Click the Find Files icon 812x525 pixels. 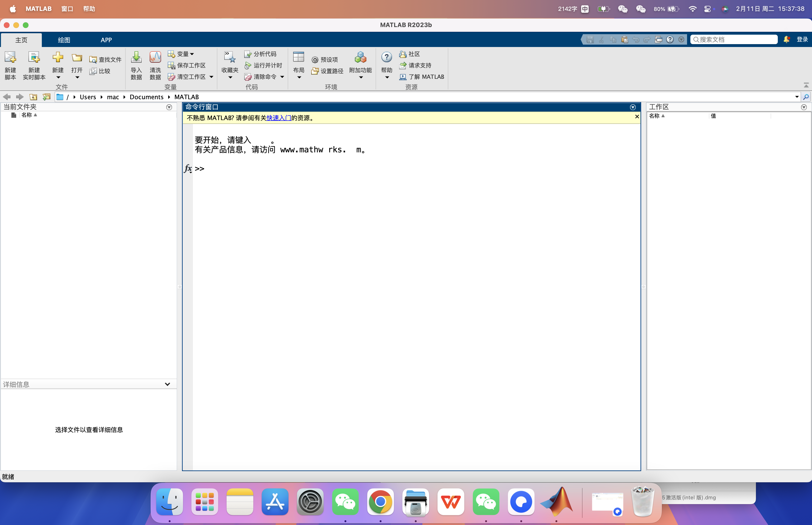click(x=105, y=59)
